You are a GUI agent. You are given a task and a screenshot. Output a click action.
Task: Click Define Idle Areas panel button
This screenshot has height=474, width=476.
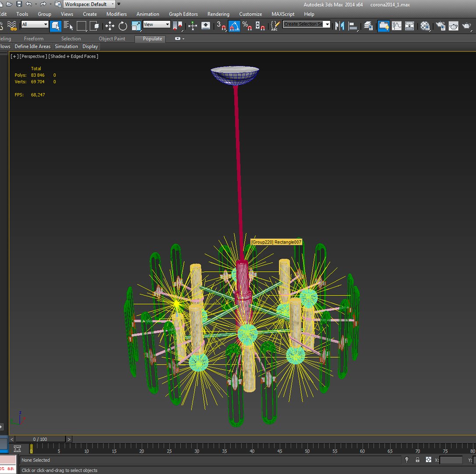pos(32,47)
